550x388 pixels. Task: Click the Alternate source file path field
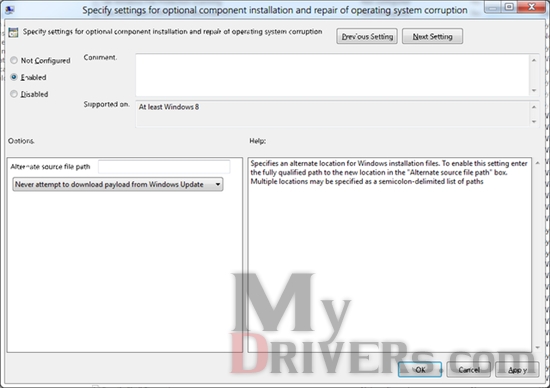point(164,167)
